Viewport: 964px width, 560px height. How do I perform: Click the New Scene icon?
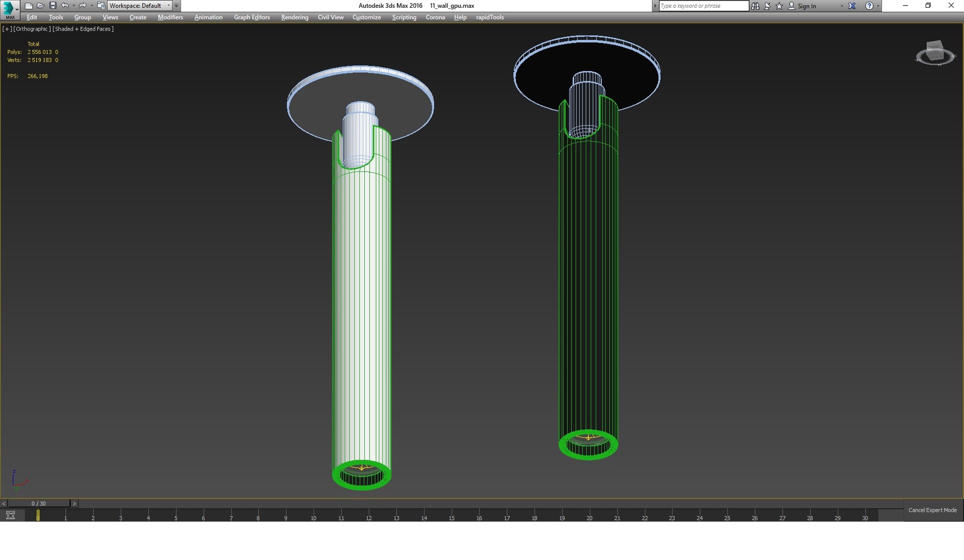[29, 6]
